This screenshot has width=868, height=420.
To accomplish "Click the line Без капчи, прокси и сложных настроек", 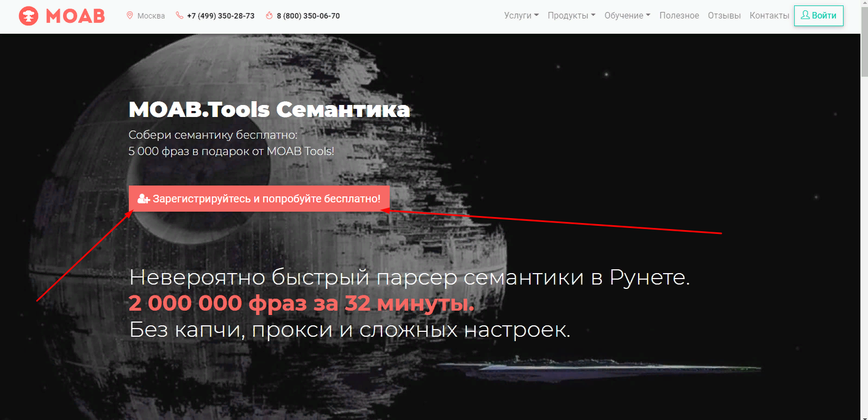I will click(x=349, y=330).
